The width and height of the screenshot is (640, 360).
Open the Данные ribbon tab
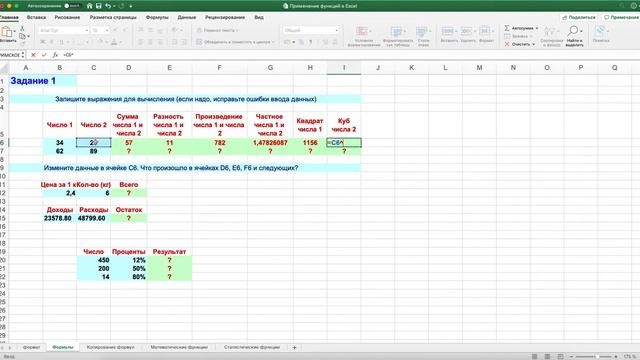[187, 17]
